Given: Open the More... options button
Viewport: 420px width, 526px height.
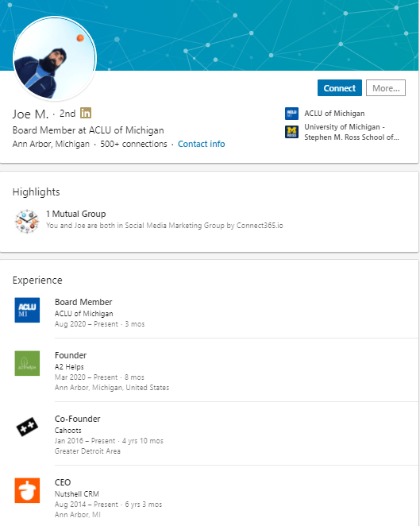Looking at the screenshot, I should (x=386, y=88).
